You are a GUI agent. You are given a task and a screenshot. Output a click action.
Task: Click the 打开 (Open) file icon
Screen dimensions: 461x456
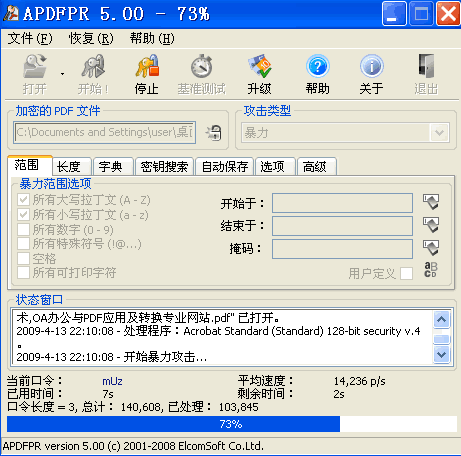pos(35,66)
